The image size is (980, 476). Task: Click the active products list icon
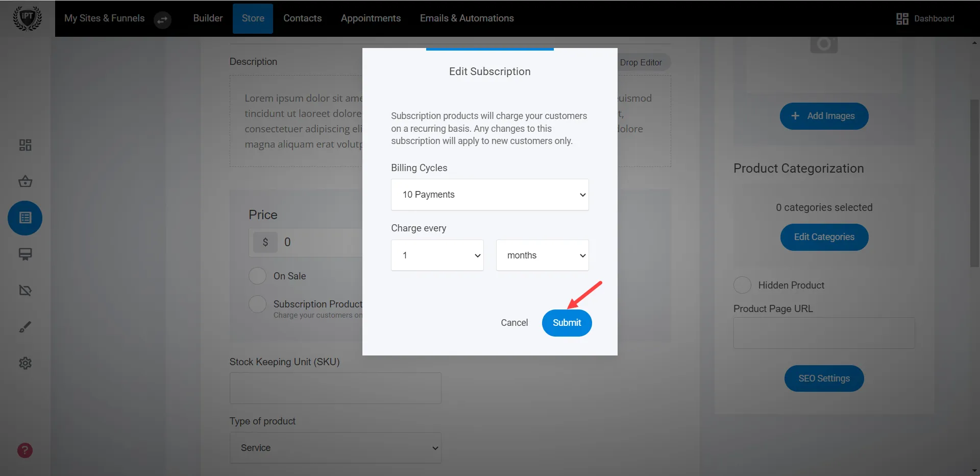point(24,218)
